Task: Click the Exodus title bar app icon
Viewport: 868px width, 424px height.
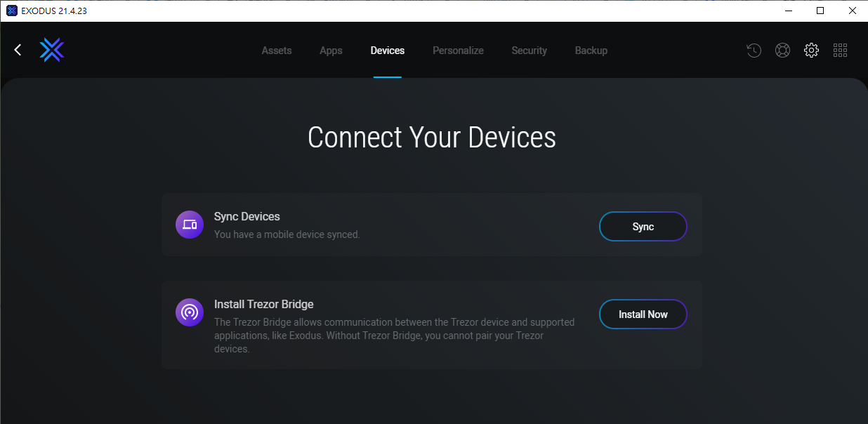Action: click(x=11, y=11)
